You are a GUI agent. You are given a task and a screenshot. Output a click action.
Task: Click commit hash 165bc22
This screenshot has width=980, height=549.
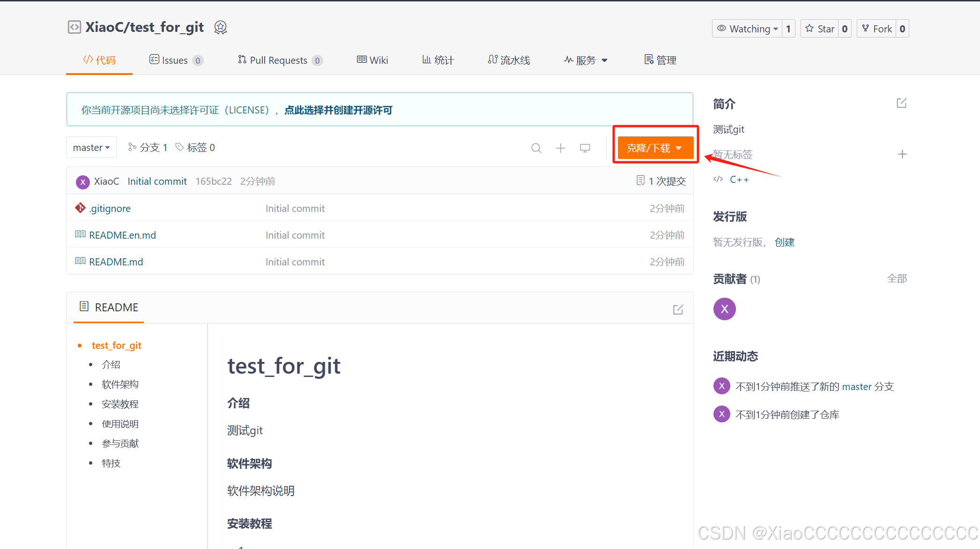click(x=214, y=181)
